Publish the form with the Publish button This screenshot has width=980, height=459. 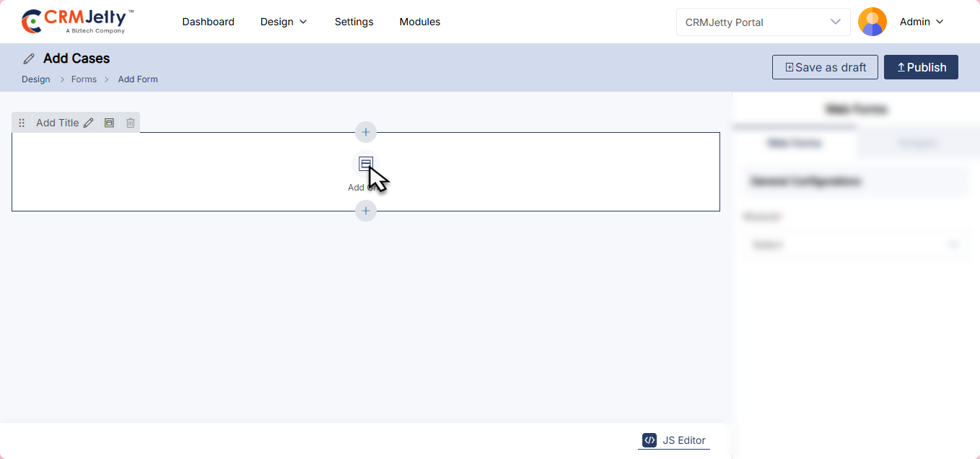click(x=921, y=67)
